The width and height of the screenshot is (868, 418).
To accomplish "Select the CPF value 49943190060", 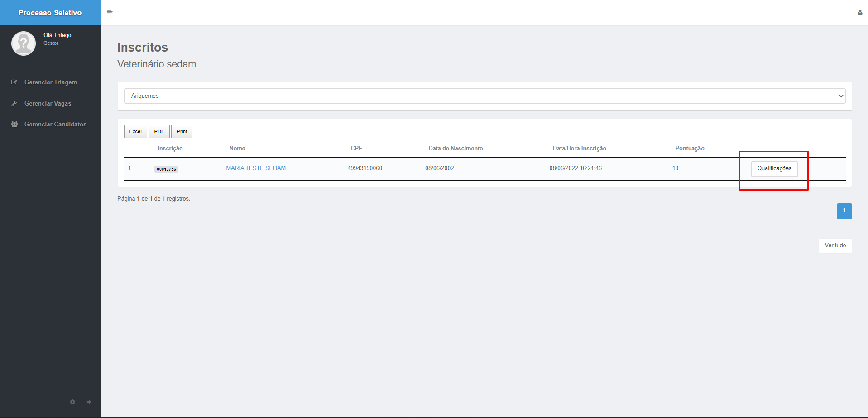I will pos(365,168).
